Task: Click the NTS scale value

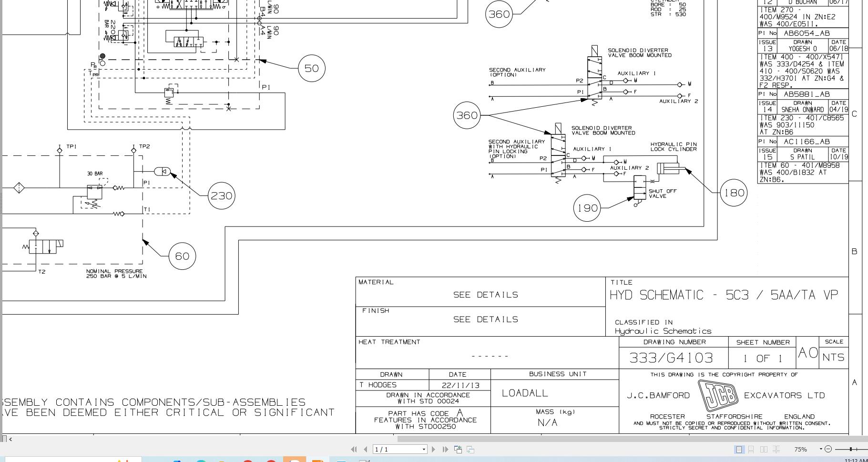Action: click(x=833, y=358)
